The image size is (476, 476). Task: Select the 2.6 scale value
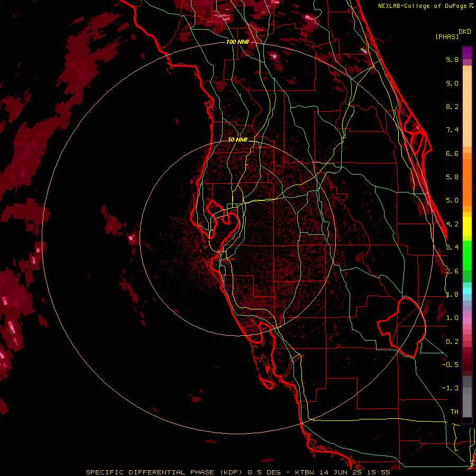click(452, 271)
